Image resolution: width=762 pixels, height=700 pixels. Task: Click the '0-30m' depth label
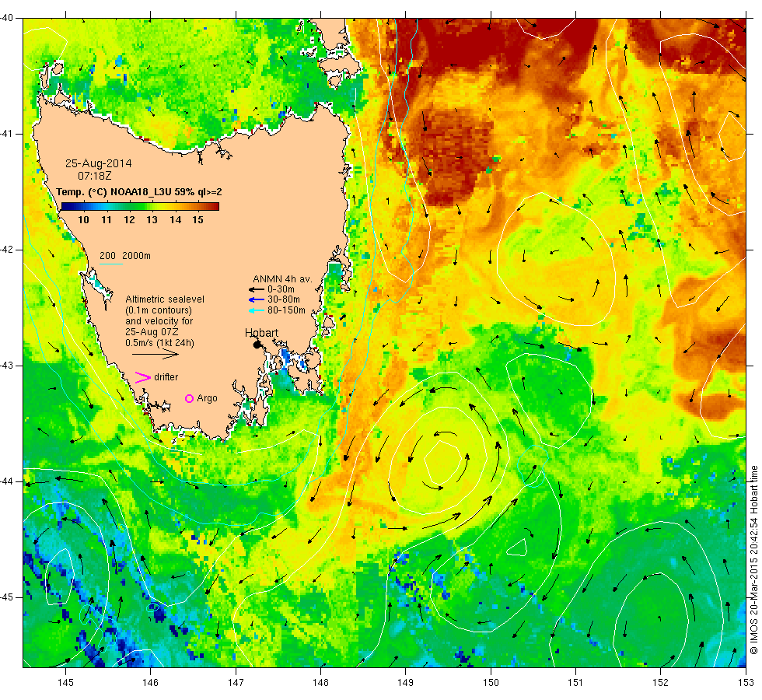click(281, 289)
